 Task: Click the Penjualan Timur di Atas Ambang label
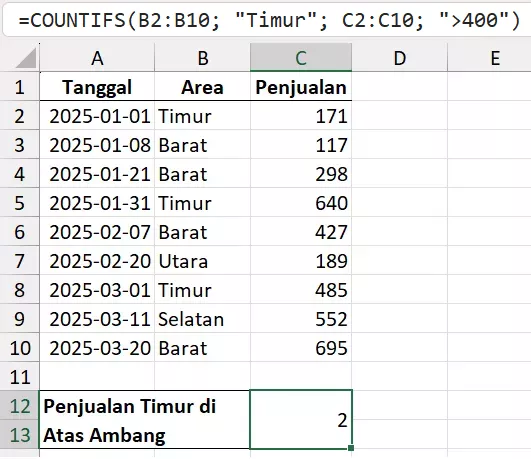click(x=145, y=420)
